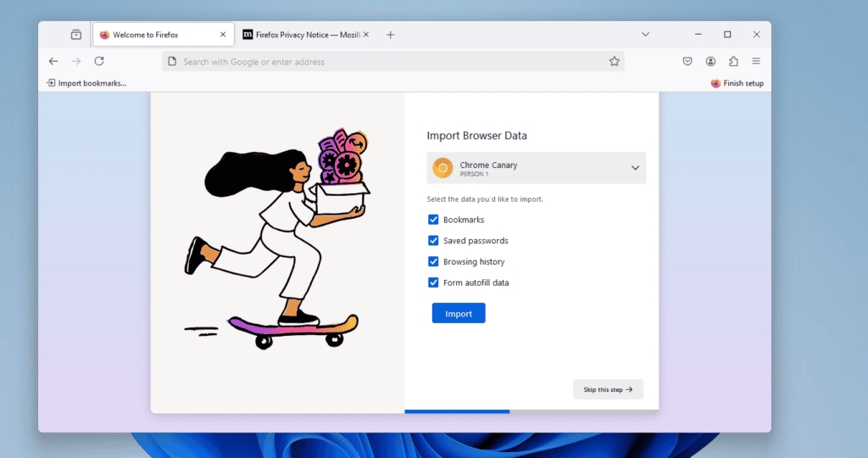
Task: Toggle the Saved passwords checkbox
Action: pos(433,241)
